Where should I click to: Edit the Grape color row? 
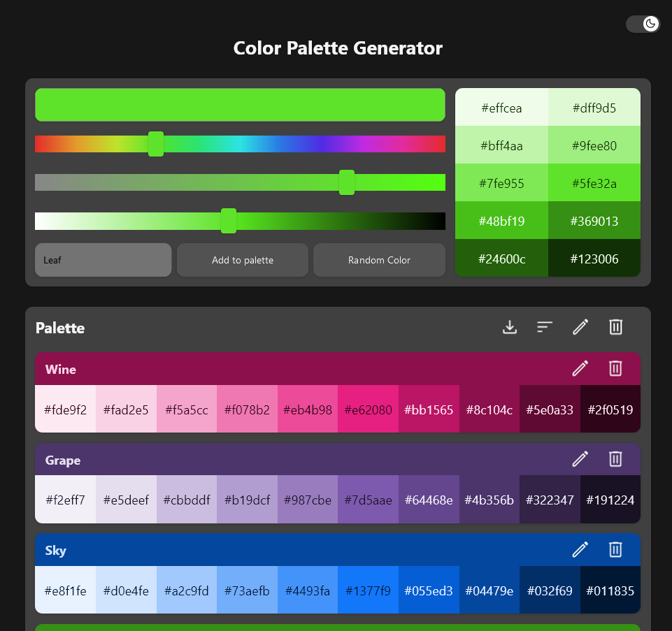point(580,459)
